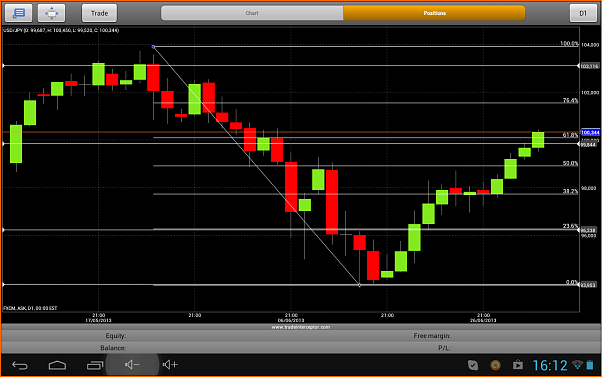602x377 pixels.
Task: Click the Balance label
Action: (113, 348)
